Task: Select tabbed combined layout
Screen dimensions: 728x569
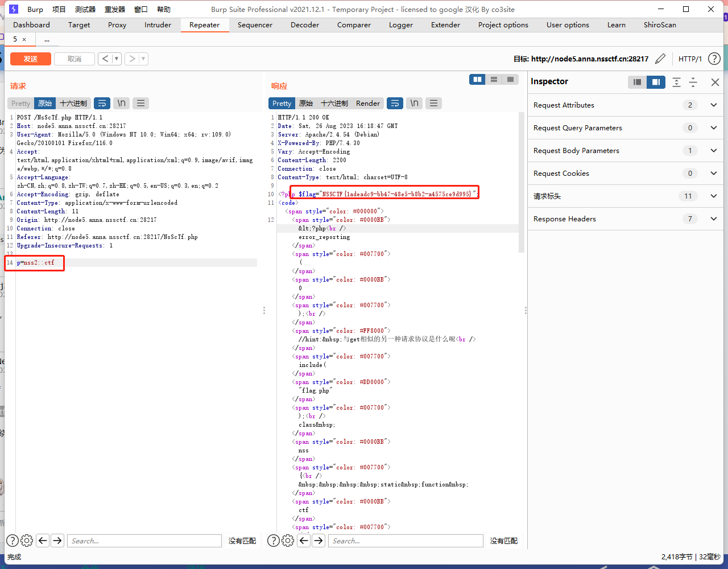Action: (x=511, y=80)
